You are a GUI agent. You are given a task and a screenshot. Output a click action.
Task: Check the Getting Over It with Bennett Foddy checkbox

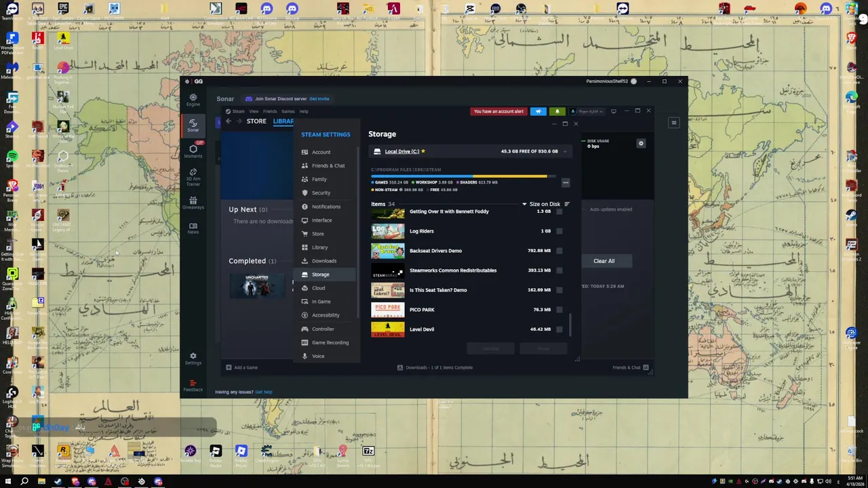click(559, 211)
